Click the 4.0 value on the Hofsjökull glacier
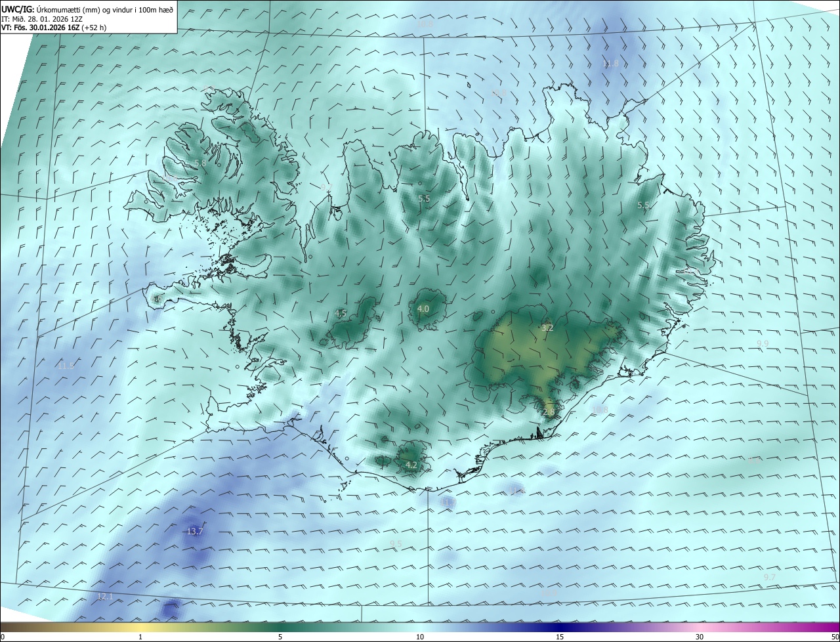840x642 pixels. click(x=423, y=309)
